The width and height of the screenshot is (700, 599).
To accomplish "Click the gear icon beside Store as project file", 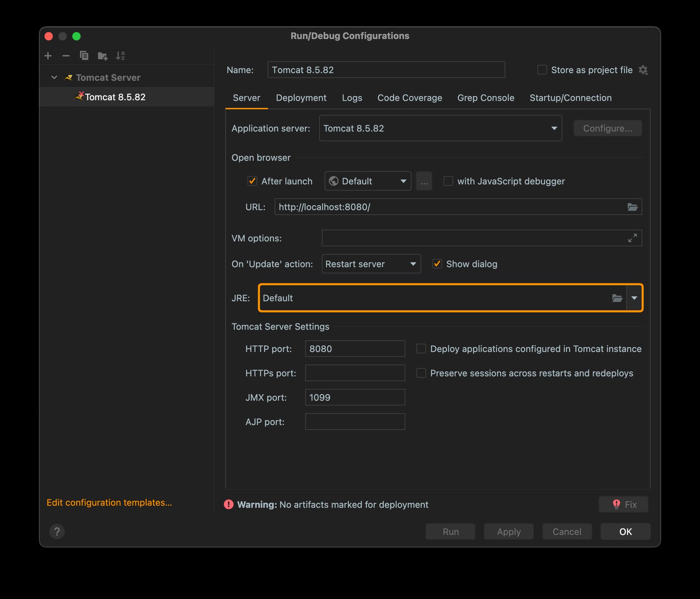I will (643, 70).
